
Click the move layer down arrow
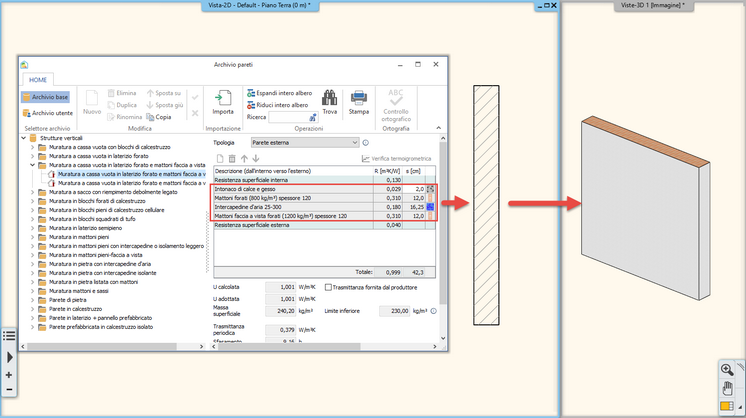point(256,159)
